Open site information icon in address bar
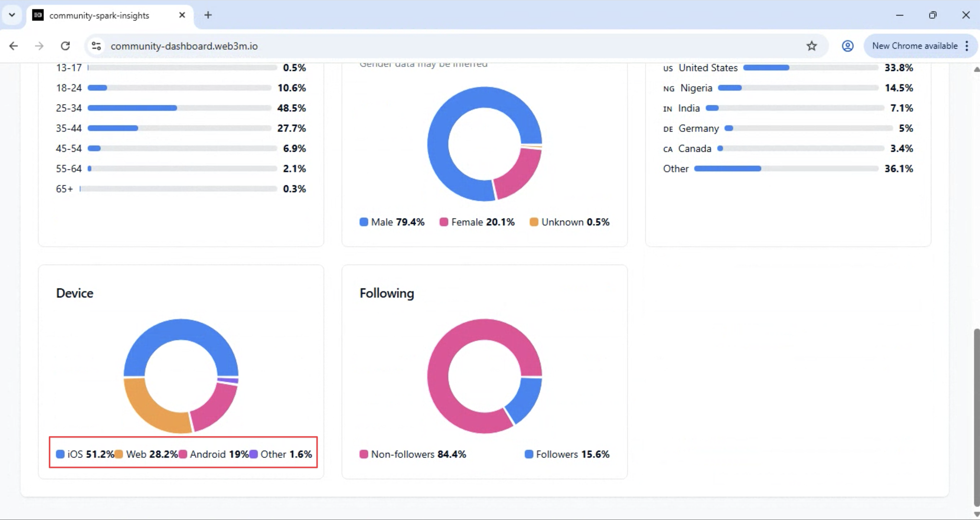980x520 pixels. click(96, 46)
